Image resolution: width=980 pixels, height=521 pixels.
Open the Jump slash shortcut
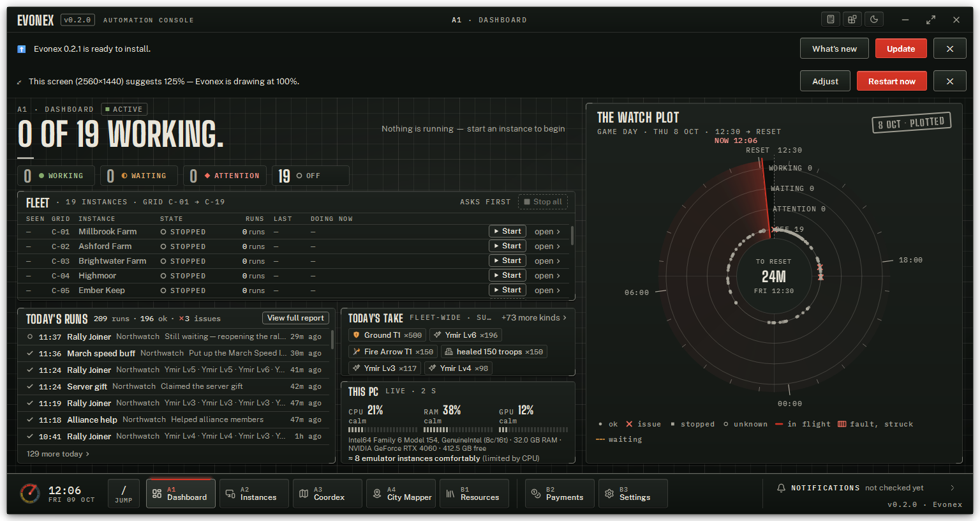tap(124, 494)
